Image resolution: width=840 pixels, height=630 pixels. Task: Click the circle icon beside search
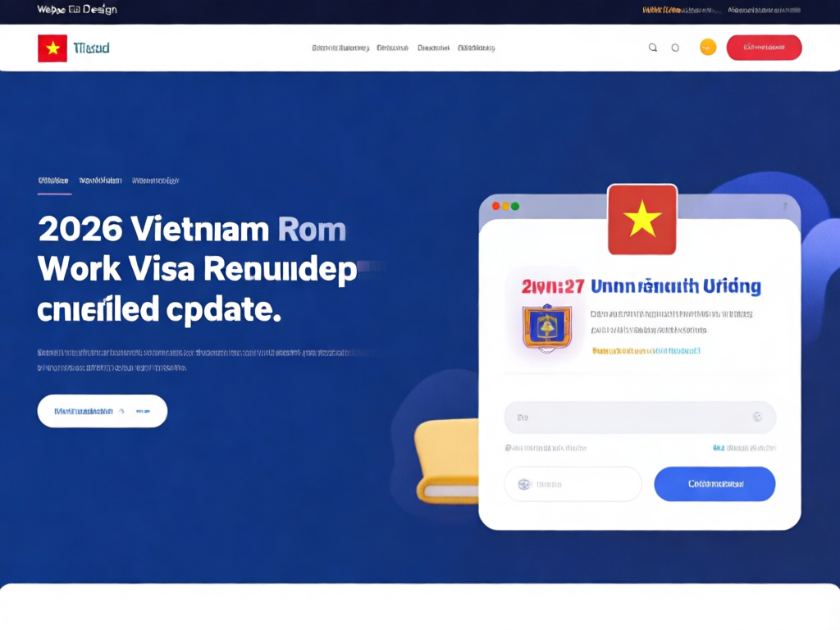click(x=675, y=48)
